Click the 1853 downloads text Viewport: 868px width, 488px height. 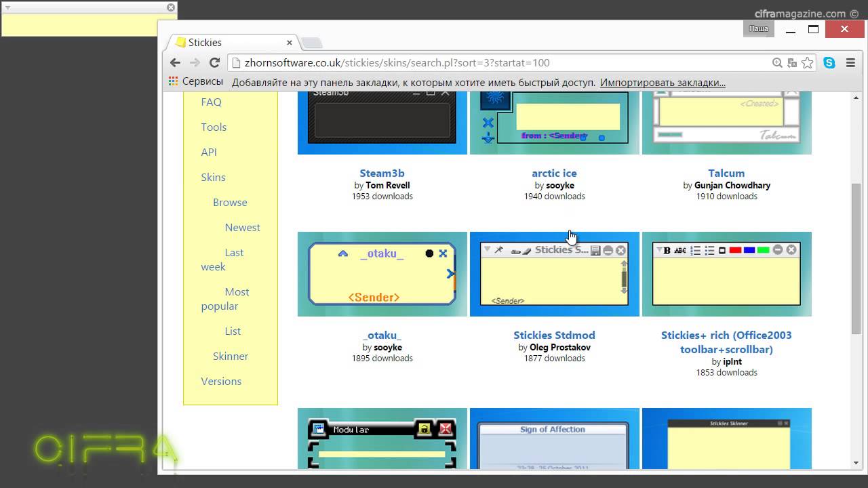pyautogui.click(x=727, y=372)
